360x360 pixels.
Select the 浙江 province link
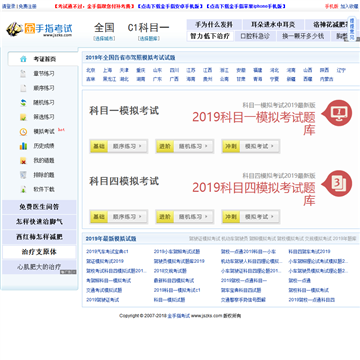[224, 70]
